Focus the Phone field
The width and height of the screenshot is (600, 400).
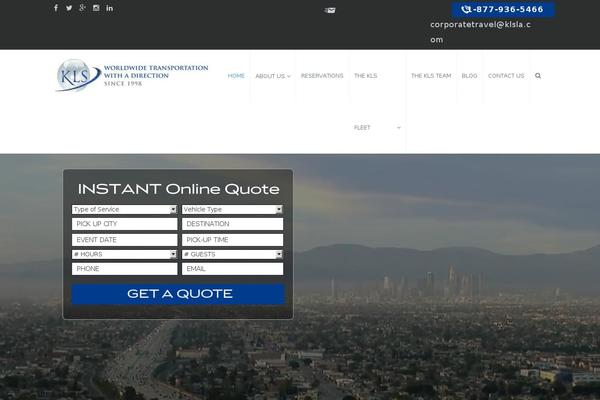click(x=125, y=269)
